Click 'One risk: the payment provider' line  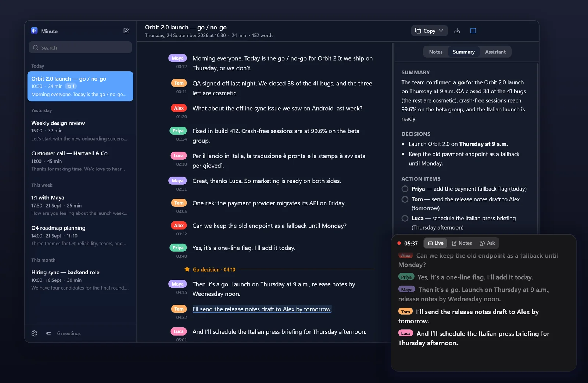pyautogui.click(x=269, y=203)
